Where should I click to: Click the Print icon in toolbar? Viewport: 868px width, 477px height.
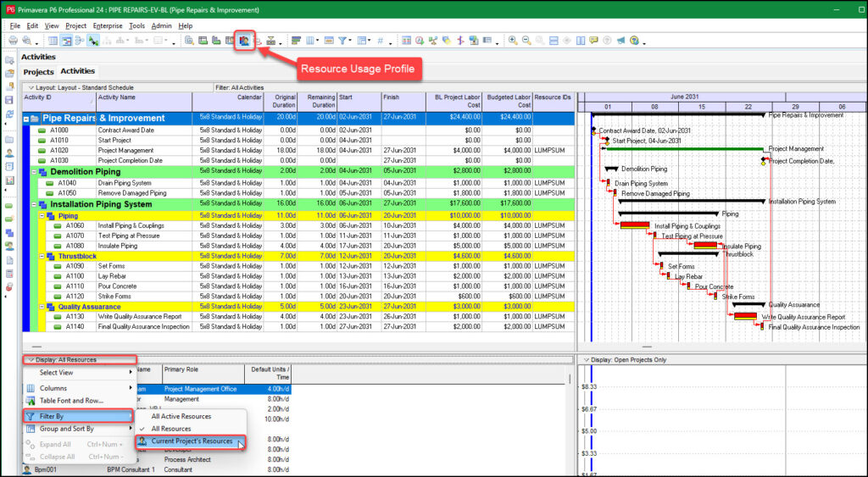(x=11, y=40)
